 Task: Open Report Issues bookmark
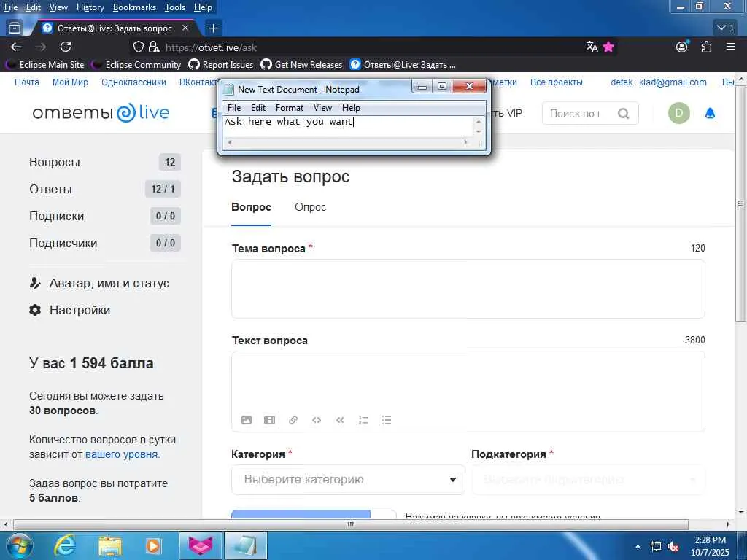click(221, 64)
